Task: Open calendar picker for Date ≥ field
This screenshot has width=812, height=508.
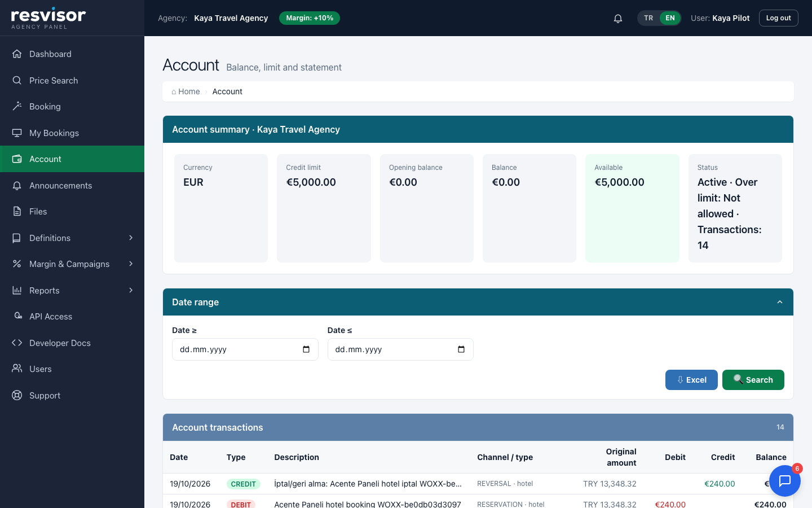Action: click(306, 349)
